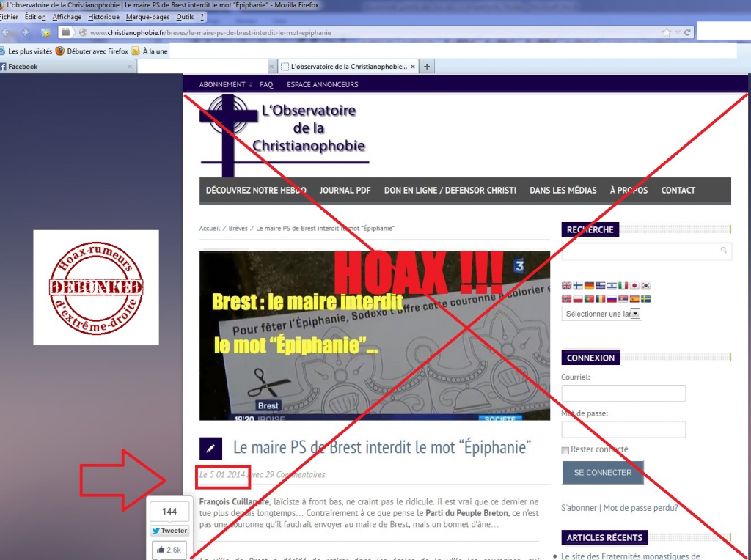Viewport: 751px width, 560px height.
Task: Toggle Rester connecté checkbox
Action: [x=565, y=450]
